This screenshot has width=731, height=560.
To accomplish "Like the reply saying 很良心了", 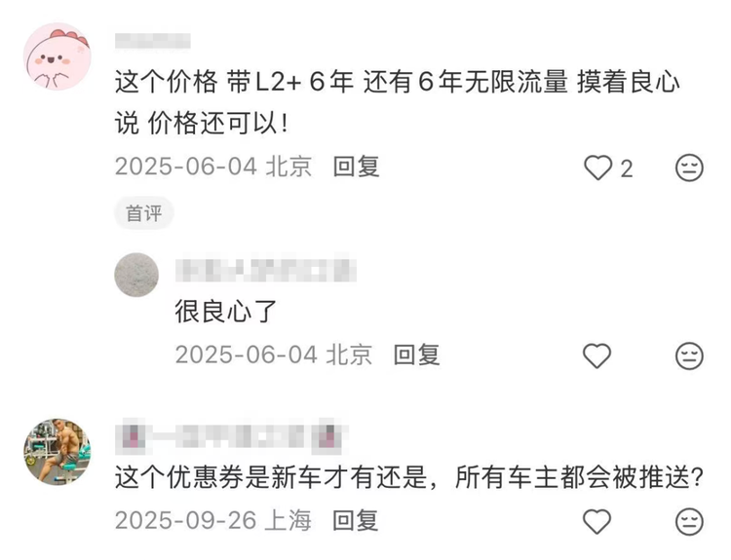I will coord(597,355).
